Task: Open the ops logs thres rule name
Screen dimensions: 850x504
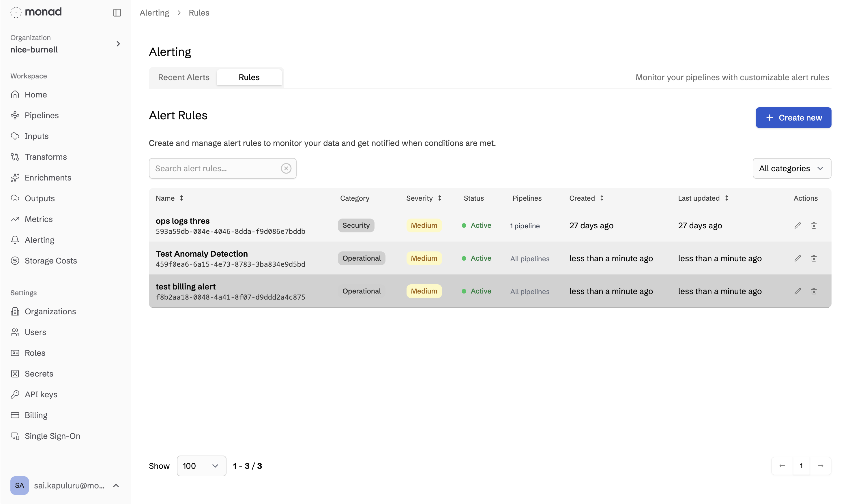Action: pos(183,221)
